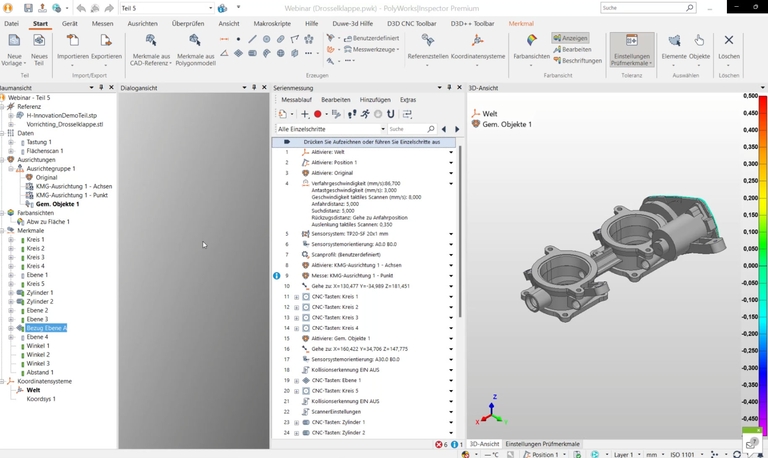This screenshot has height=458, width=768.
Task: Click the Löschen X icon
Action: (729, 40)
